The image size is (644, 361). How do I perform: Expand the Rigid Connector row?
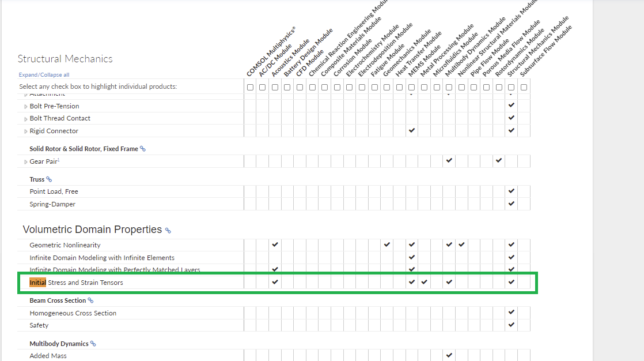tap(25, 131)
